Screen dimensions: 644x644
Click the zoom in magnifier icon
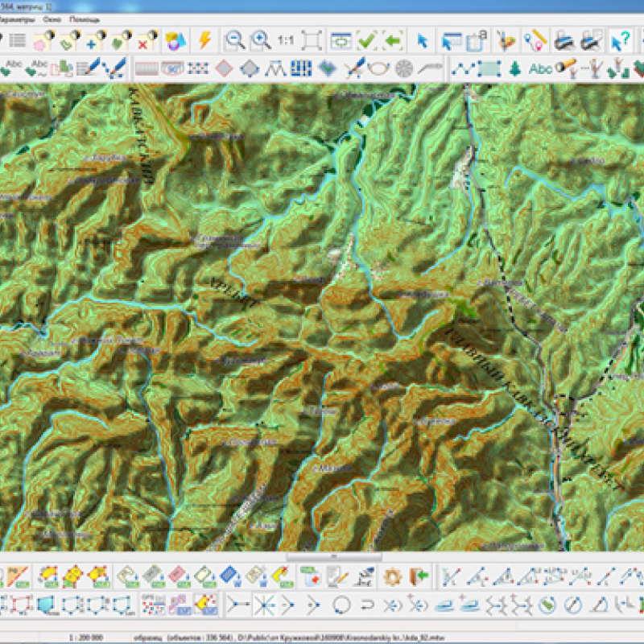click(260, 39)
